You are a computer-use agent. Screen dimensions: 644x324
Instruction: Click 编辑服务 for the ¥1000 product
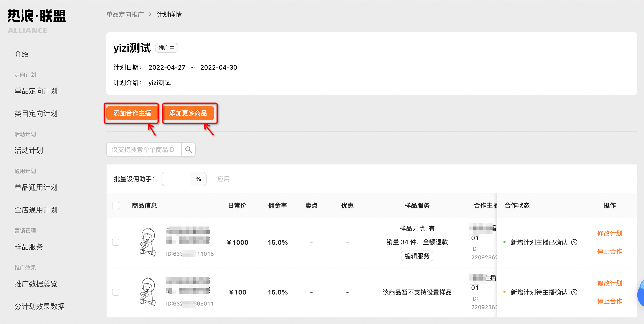click(x=417, y=256)
